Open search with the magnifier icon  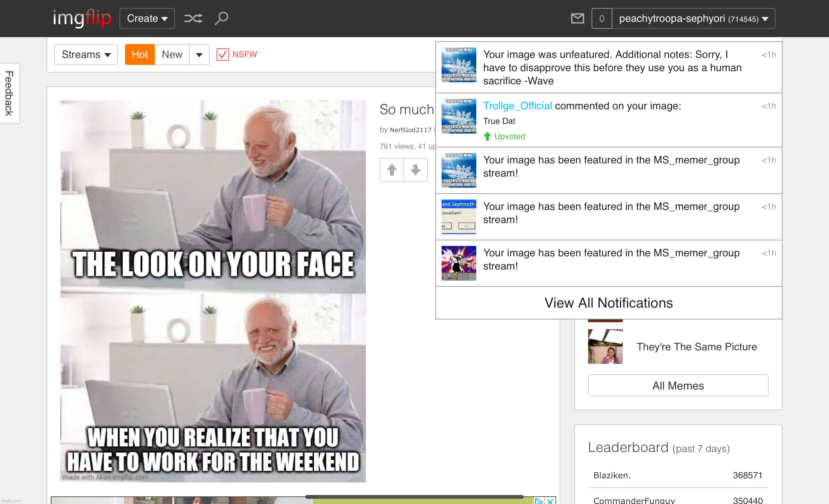(x=221, y=18)
